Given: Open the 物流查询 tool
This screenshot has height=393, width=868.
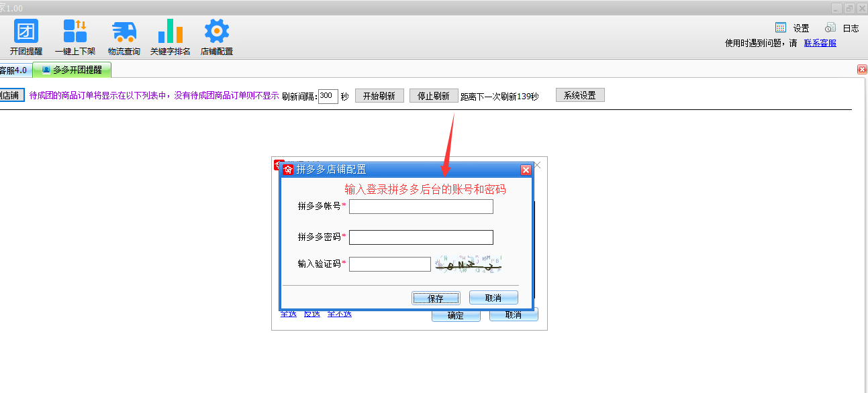Looking at the screenshot, I should click(x=124, y=37).
